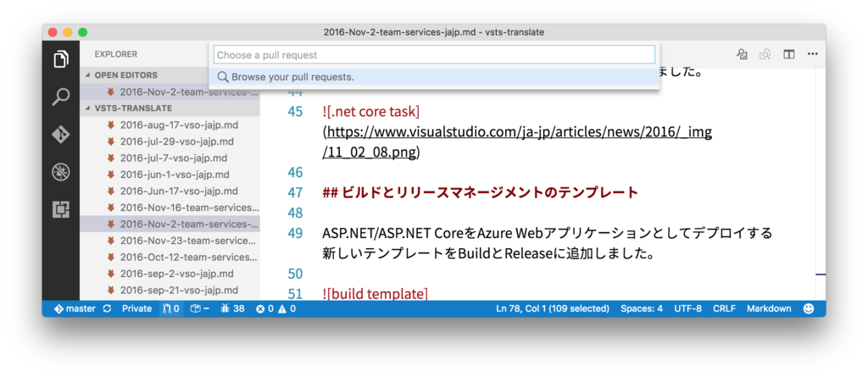
Task: Click the master branch indicator in status bar
Action: [x=75, y=308]
